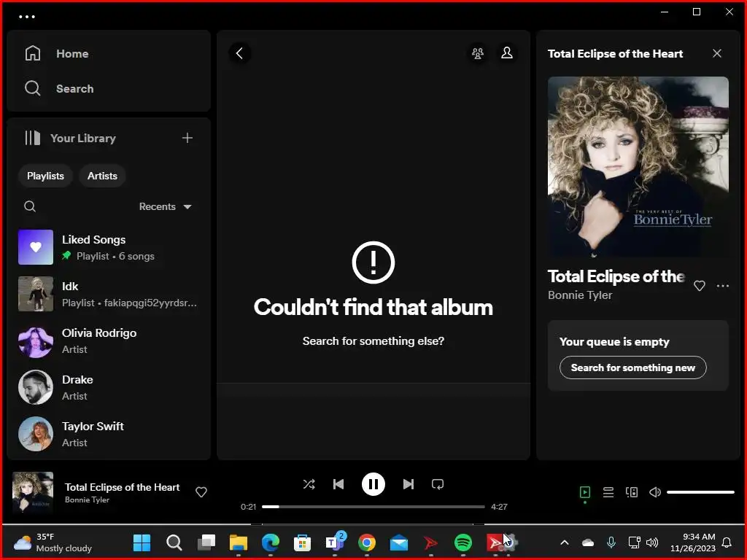Like song in now playing panel

[700, 286]
